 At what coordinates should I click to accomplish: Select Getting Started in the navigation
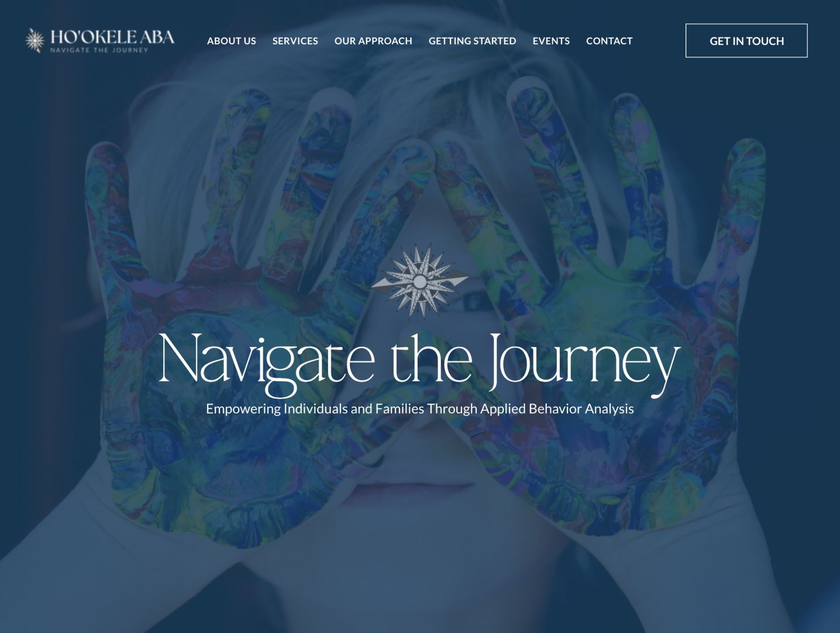click(x=473, y=41)
